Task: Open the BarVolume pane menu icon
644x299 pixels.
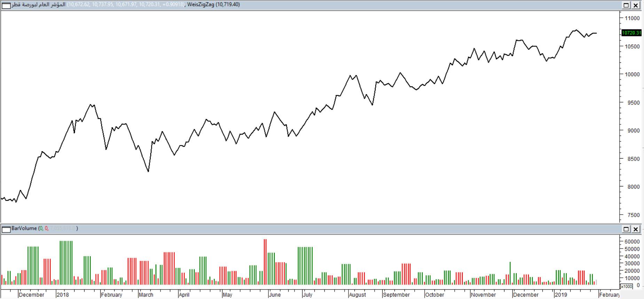Action: click(x=6, y=229)
